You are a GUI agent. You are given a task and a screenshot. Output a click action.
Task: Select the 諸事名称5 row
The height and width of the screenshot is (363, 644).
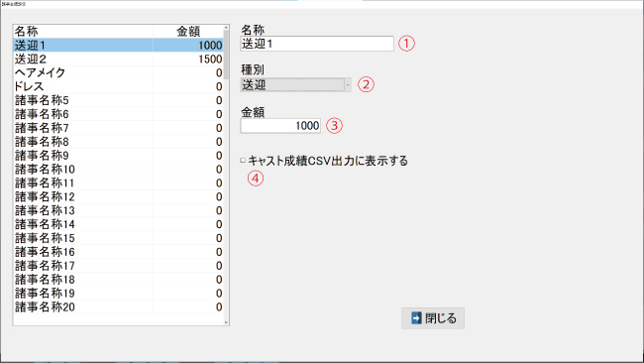[118, 100]
